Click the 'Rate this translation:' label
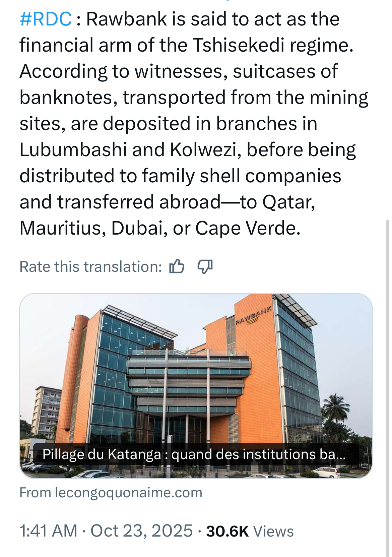 pyautogui.click(x=91, y=267)
